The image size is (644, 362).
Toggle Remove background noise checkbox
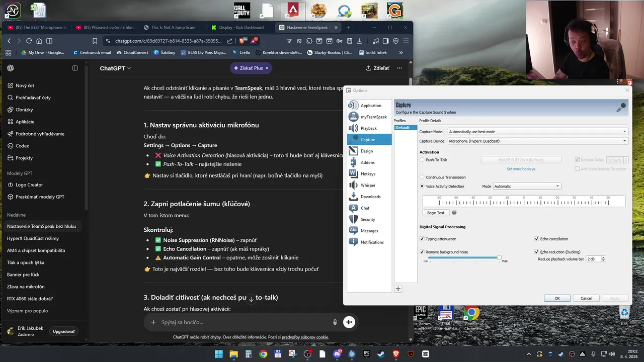pos(422,252)
